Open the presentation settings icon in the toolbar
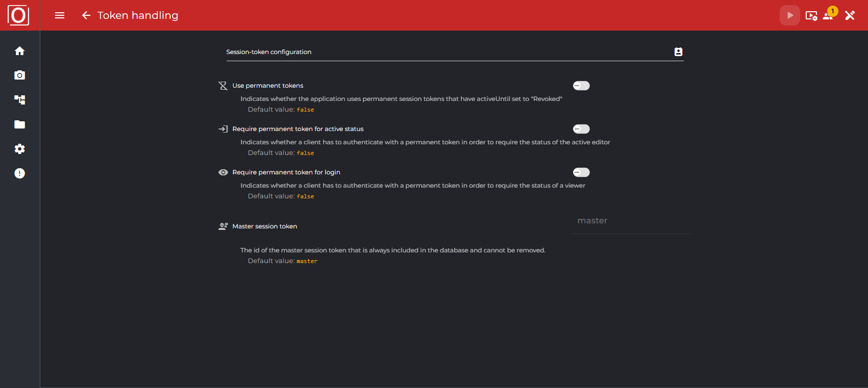Screen dimensions: 868x388 (x=811, y=15)
